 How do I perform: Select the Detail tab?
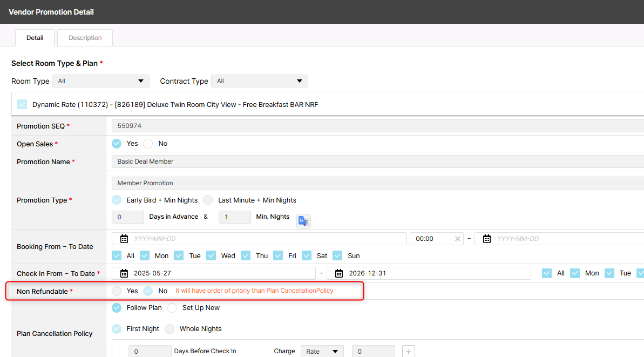[x=35, y=38]
